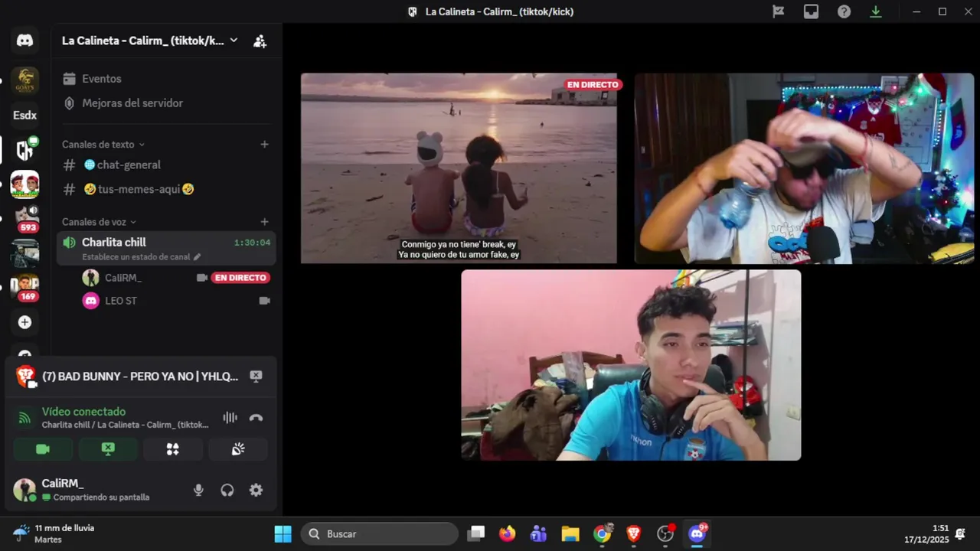
Task: Click the Brave stream source icon
Action: click(26, 377)
